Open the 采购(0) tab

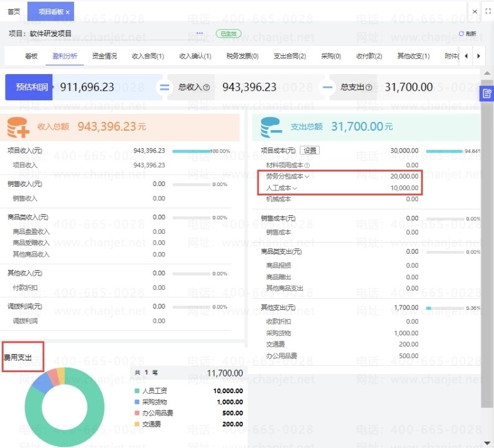[331, 56]
